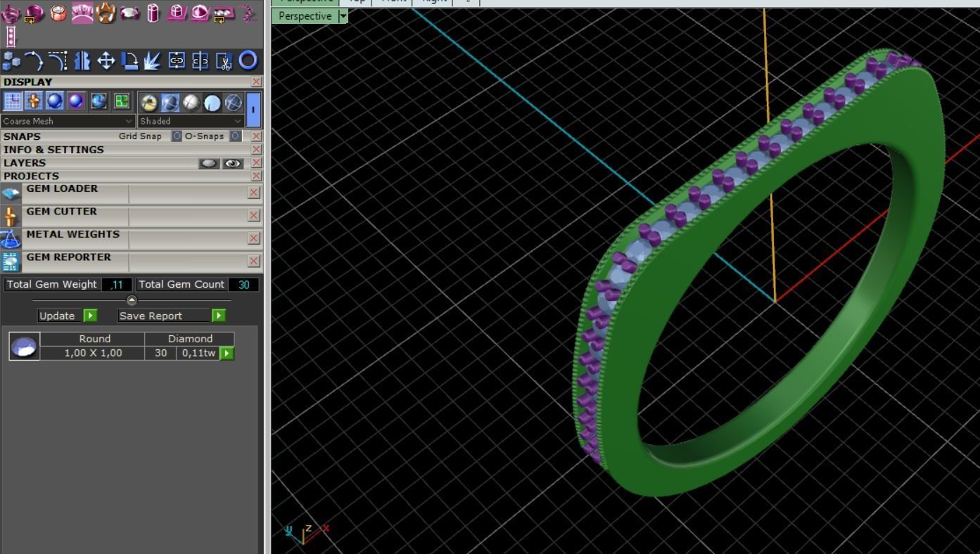Toggle the Grid Snap switch
This screenshot has height=554, width=980.
(x=177, y=136)
